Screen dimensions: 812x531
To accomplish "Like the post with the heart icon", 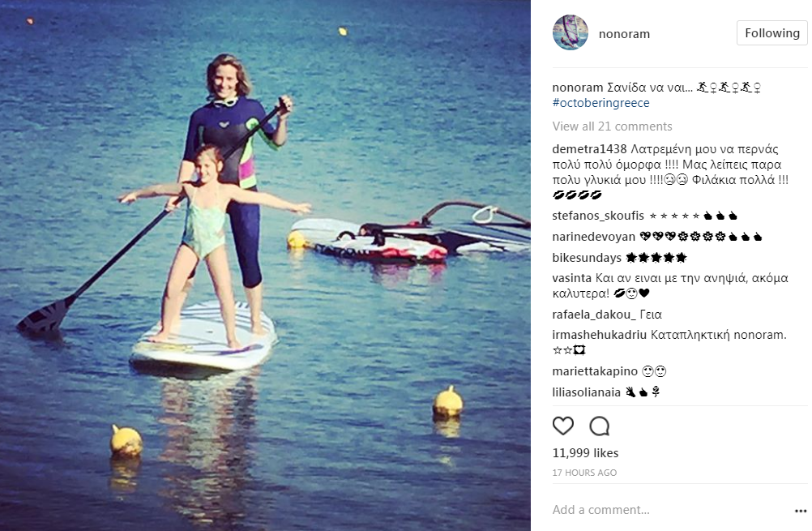I will click(x=563, y=426).
